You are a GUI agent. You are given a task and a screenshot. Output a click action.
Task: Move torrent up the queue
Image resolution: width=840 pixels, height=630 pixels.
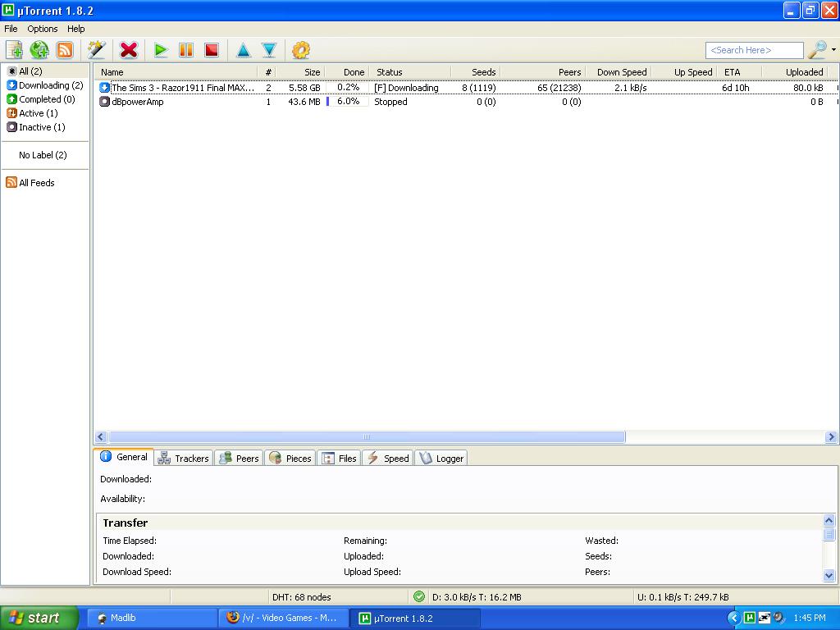244,50
